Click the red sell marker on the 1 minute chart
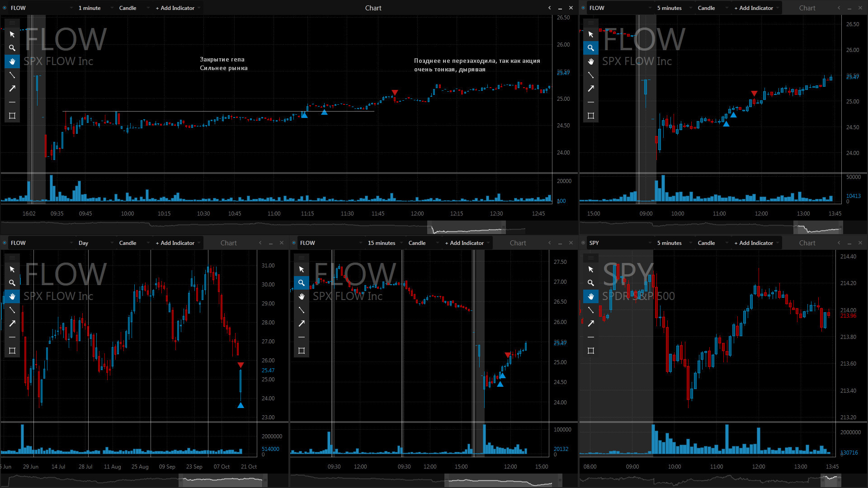This screenshot has width=868, height=488. (395, 93)
